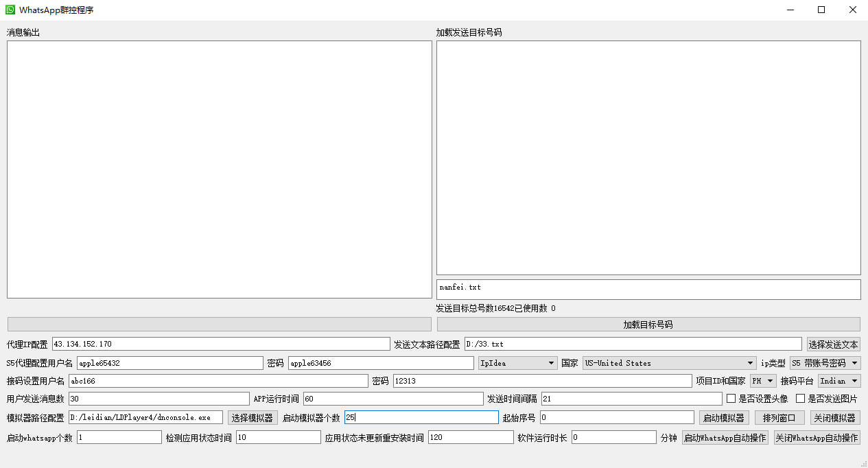The width and height of the screenshot is (868, 468).
Task: Click the 接码 password field 12313
Action: point(542,381)
